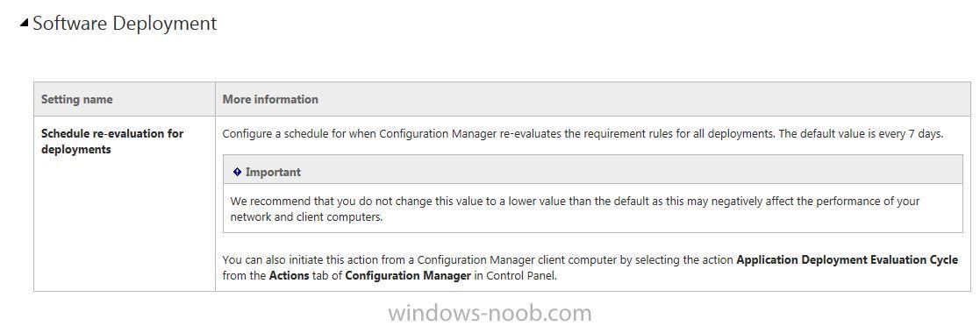Click the 'every 7 days' default value text
Viewport: 980px width, 326px height.
(910, 134)
